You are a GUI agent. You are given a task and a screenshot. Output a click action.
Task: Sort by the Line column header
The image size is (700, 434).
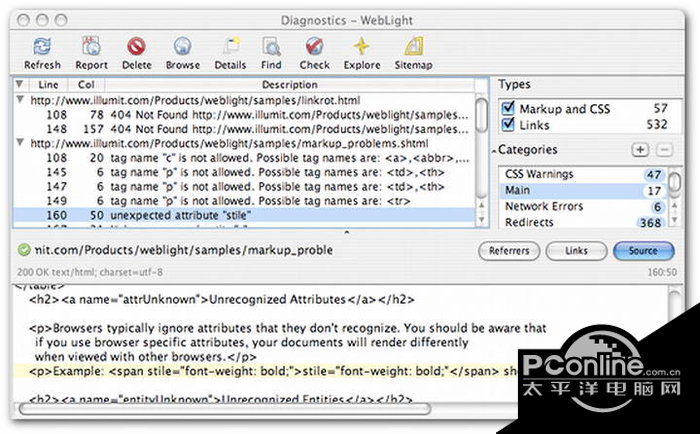pos(48,84)
